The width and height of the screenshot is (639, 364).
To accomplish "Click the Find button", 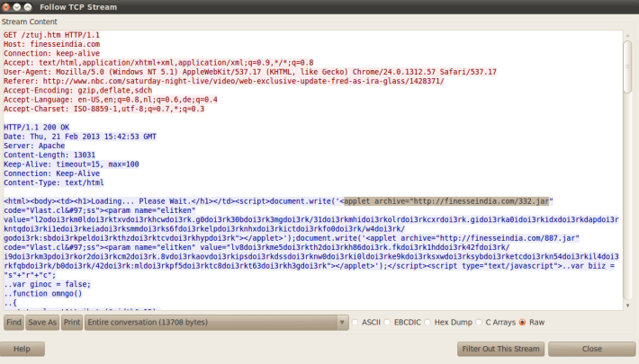I will click(13, 323).
